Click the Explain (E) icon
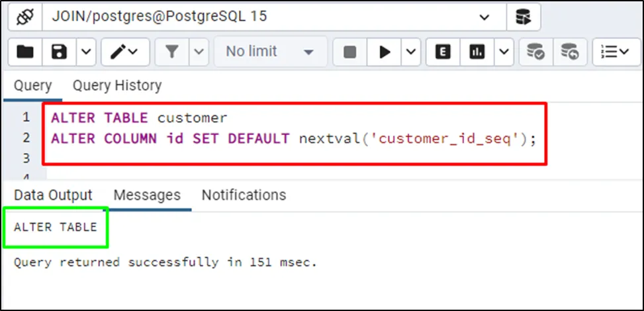The height and width of the screenshot is (311, 644). coord(443,52)
